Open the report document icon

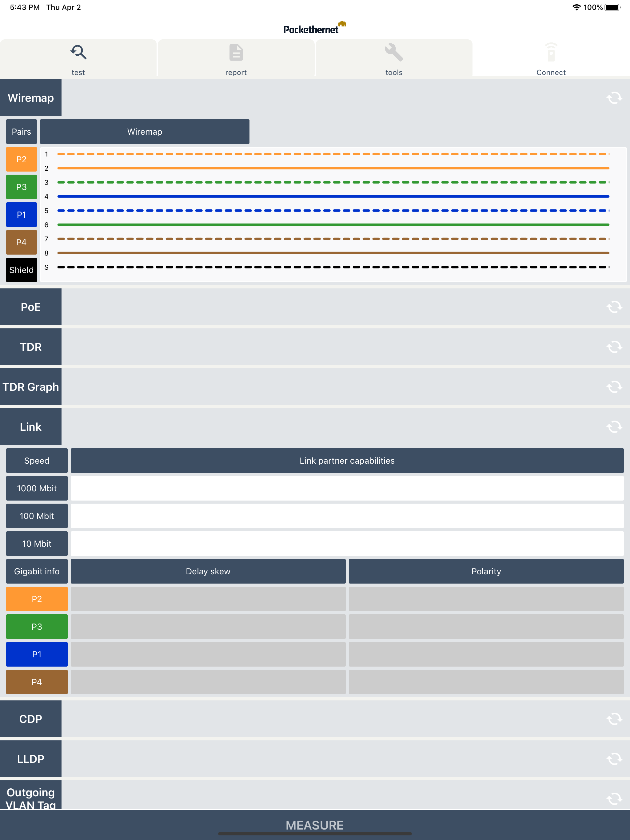[x=236, y=52]
